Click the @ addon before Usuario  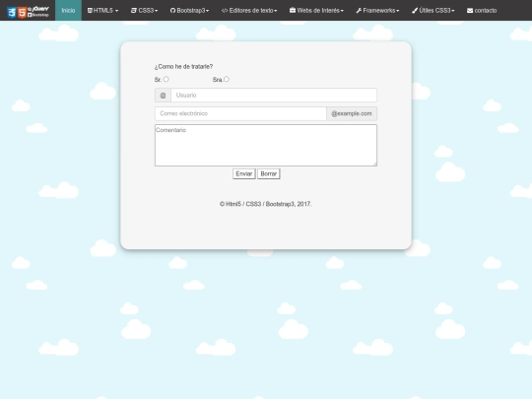pyautogui.click(x=163, y=96)
